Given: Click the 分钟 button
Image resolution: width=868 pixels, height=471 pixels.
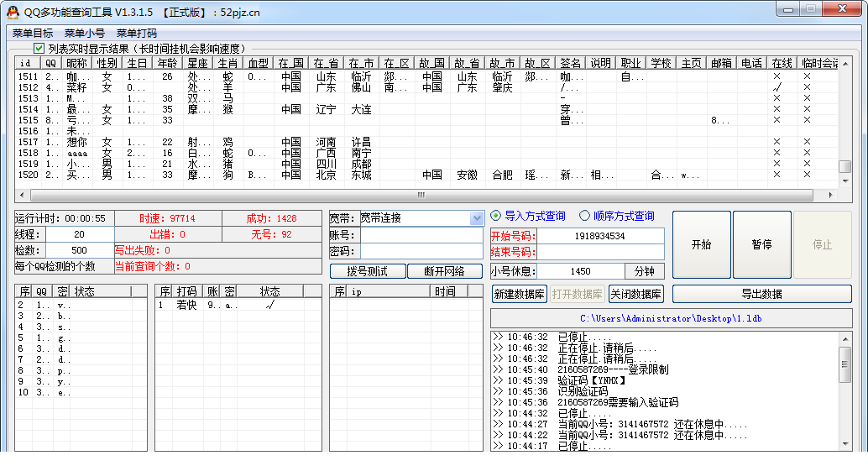Looking at the screenshot, I should point(645,271).
